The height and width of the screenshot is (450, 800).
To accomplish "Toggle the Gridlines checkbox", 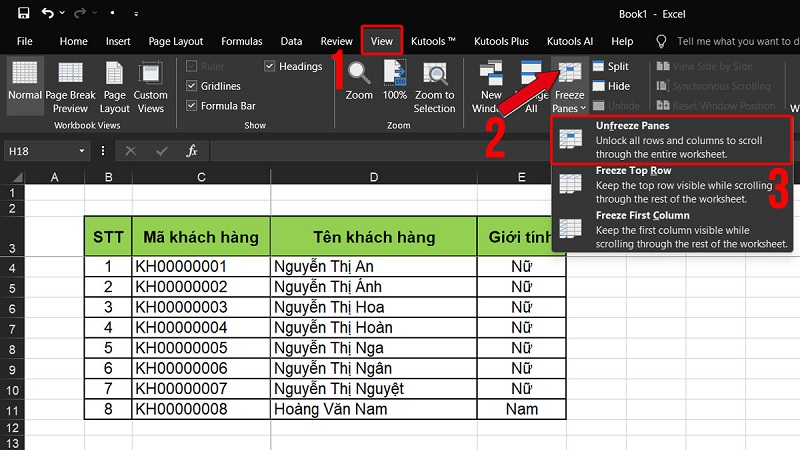I will click(192, 86).
